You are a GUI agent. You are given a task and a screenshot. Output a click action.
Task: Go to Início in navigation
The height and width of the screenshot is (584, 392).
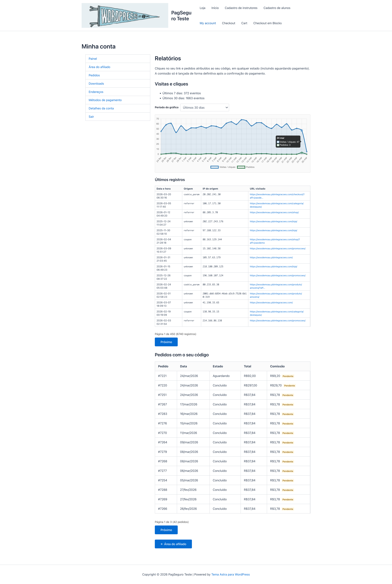pos(215,8)
